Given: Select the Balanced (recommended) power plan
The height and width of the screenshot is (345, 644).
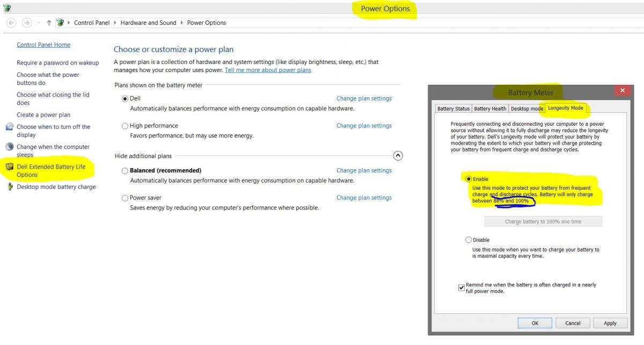Looking at the screenshot, I should click(x=125, y=170).
